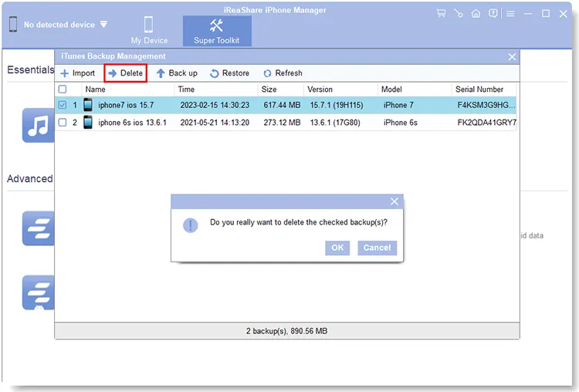Open the first Advanced section tool icon
The height and width of the screenshot is (392, 579).
[39, 228]
